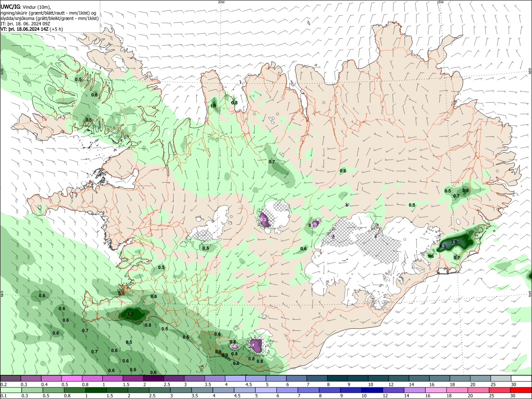Pick the snow scale swatch above label 0.2

10,378
